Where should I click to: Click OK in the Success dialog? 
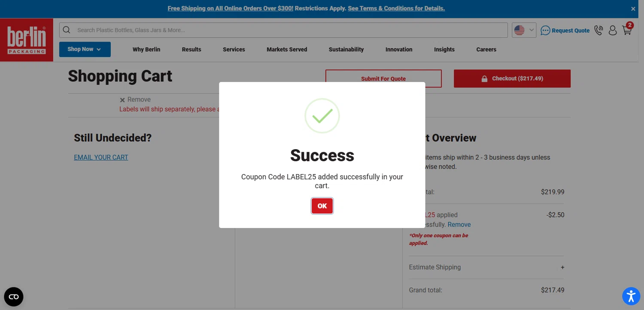pos(322,206)
